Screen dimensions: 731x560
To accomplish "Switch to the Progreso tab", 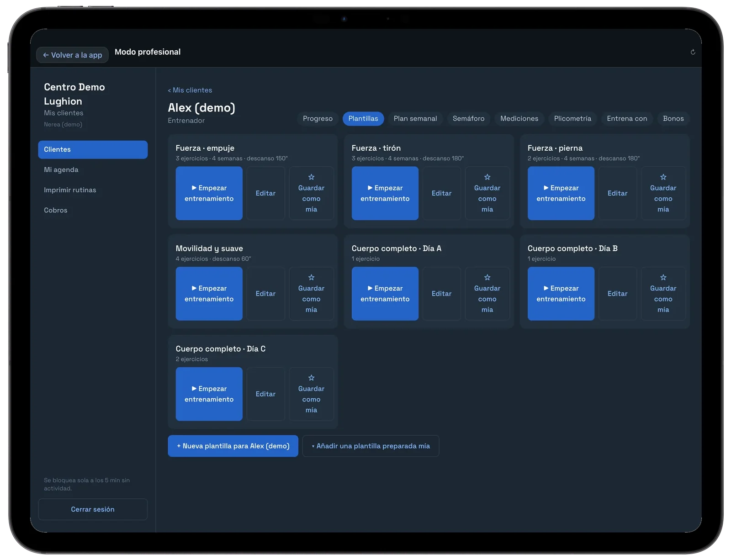I will click(x=318, y=118).
